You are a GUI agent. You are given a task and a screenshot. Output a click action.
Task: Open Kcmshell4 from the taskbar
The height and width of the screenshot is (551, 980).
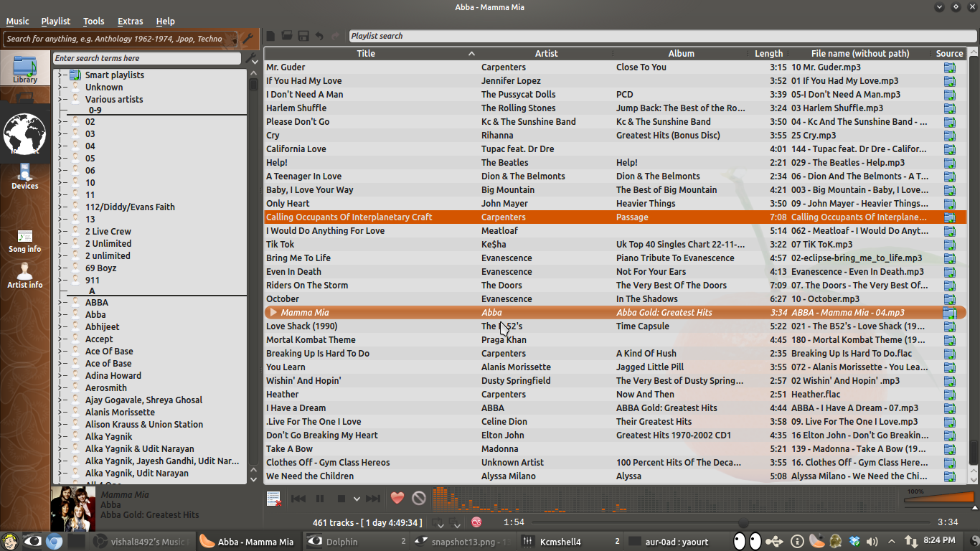(x=570, y=542)
